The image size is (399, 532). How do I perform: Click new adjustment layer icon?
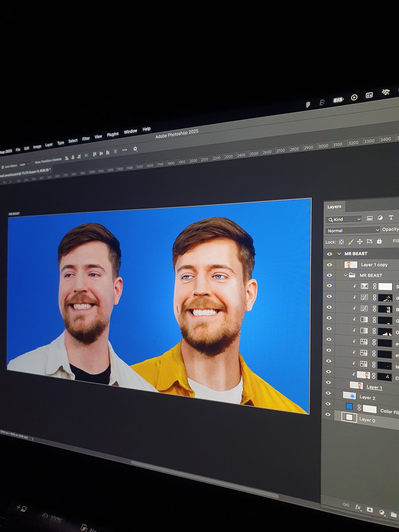(x=382, y=512)
